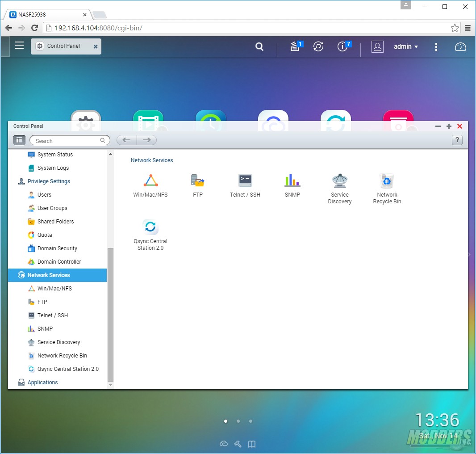Open the Win/Mac/NFS icon in main pane
The height and width of the screenshot is (454, 476).
pyautogui.click(x=150, y=181)
